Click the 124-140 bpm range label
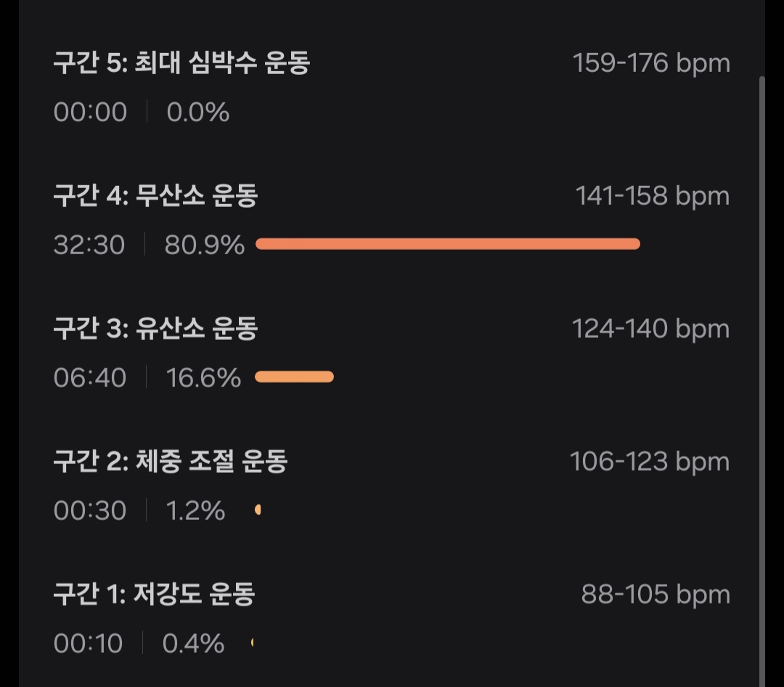The height and width of the screenshot is (687, 784). 651,329
